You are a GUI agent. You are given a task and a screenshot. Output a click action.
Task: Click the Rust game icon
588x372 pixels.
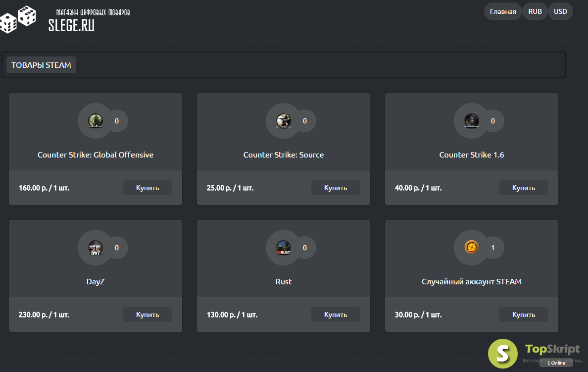[284, 248]
